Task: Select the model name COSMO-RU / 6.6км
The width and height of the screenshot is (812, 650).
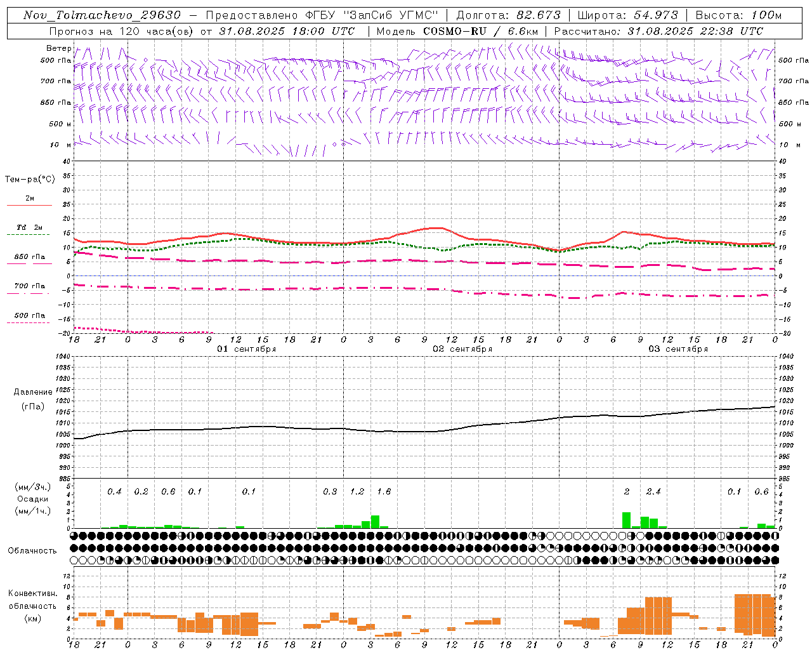Action: coord(481,31)
